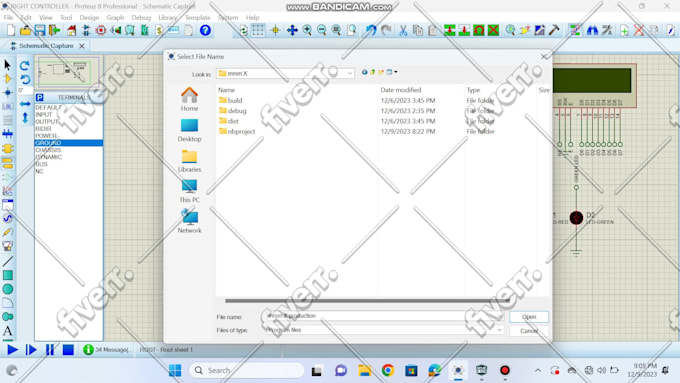Open Google Chrome from the taskbar
The height and width of the screenshot is (383, 680).
(388, 370)
